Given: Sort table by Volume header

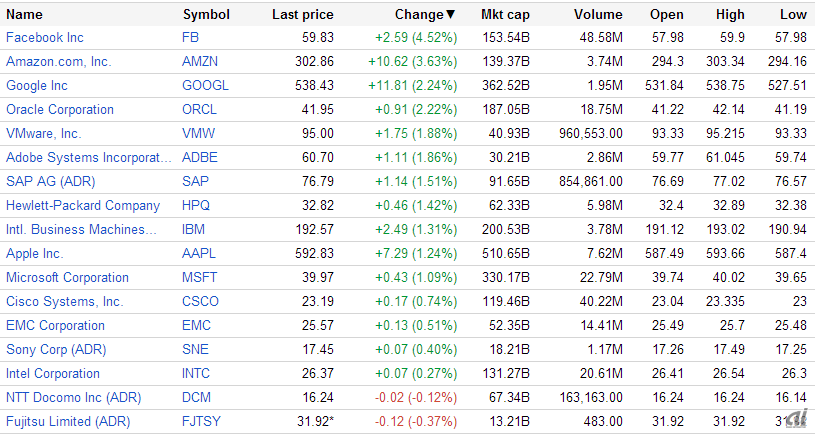Looking at the screenshot, I should click(x=598, y=15).
